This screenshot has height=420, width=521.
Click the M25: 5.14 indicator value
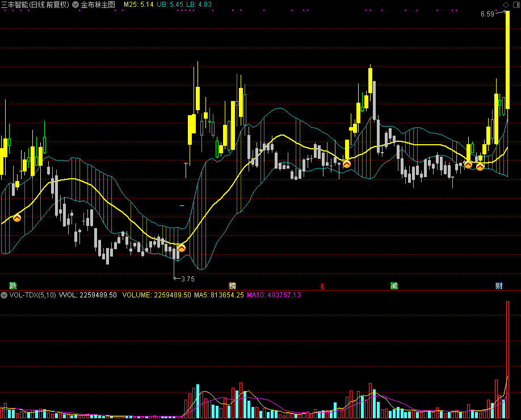pos(138,5)
